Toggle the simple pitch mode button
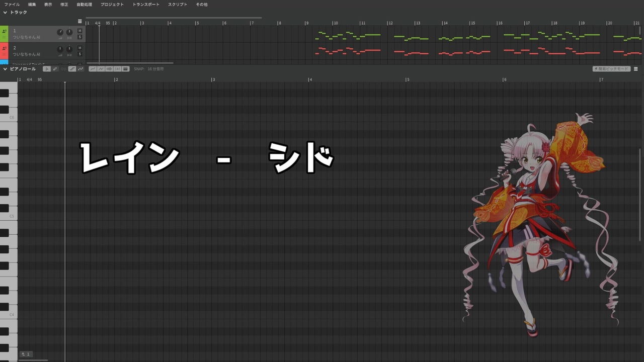This screenshot has width=644, height=362. pos(611,69)
